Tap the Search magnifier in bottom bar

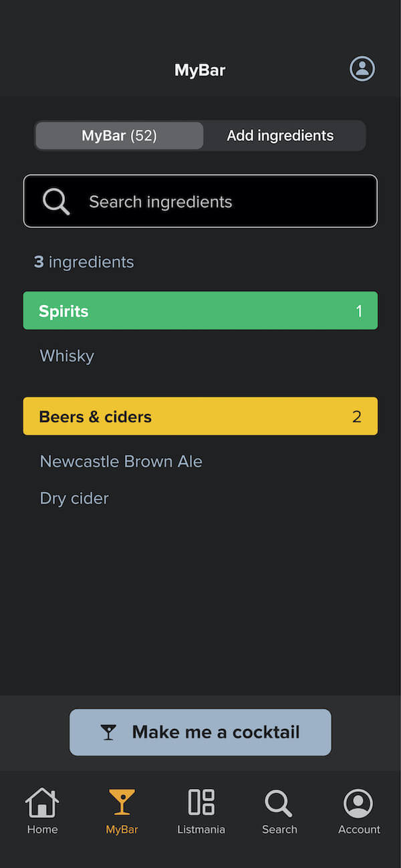(x=279, y=809)
